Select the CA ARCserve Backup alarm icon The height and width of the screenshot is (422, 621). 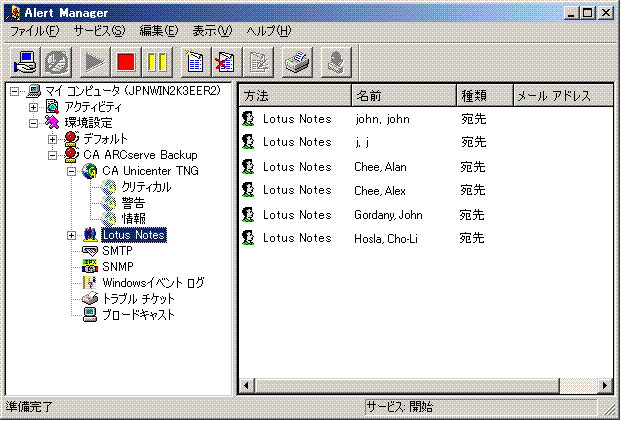(71, 155)
